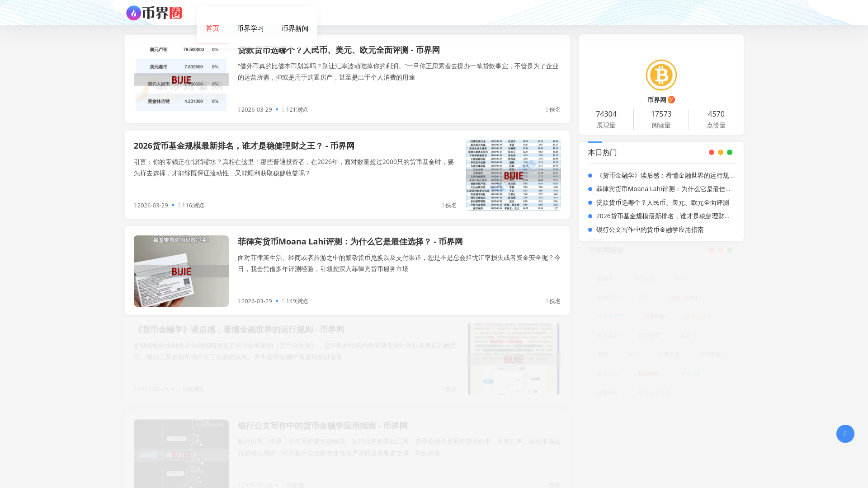868x488 pixels.
Task: Click the exchange-rate table thumbnail
Action: tap(181, 79)
